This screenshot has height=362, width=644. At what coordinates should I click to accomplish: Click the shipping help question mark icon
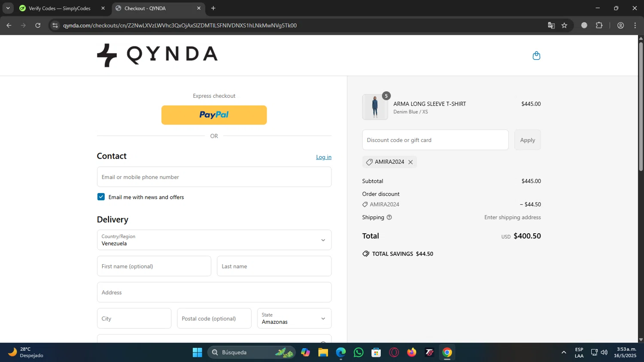coord(389,217)
